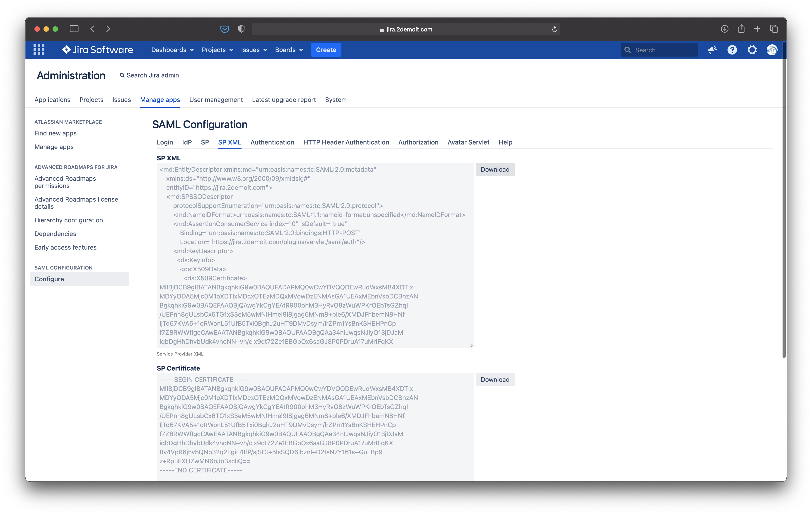The width and height of the screenshot is (812, 515).
Task: Open the Authorization tab
Action: pos(418,142)
